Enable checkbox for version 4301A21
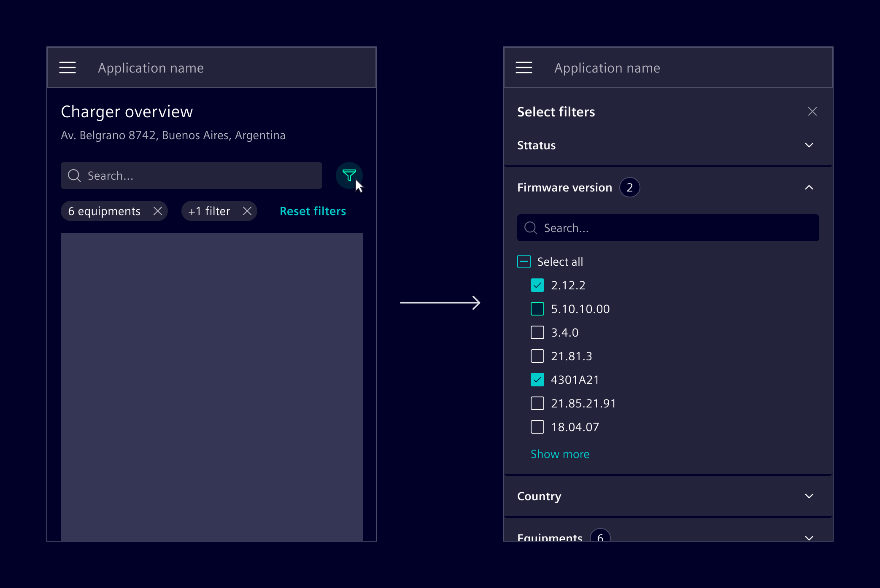880x588 pixels. (537, 380)
